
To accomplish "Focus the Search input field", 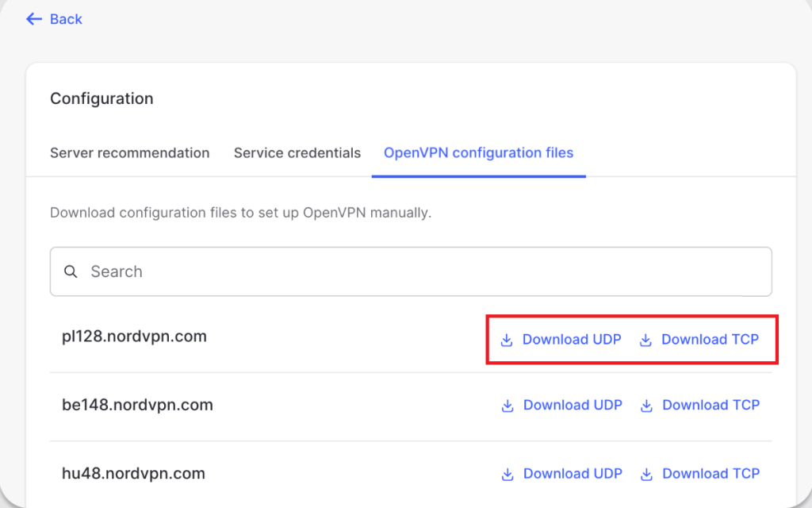I will (x=420, y=271).
